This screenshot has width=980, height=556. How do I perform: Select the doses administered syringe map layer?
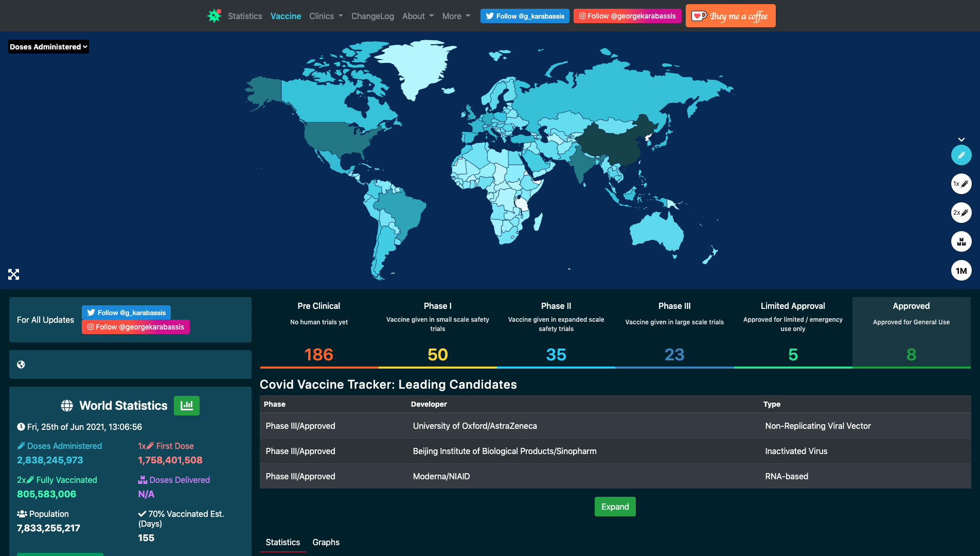961,155
